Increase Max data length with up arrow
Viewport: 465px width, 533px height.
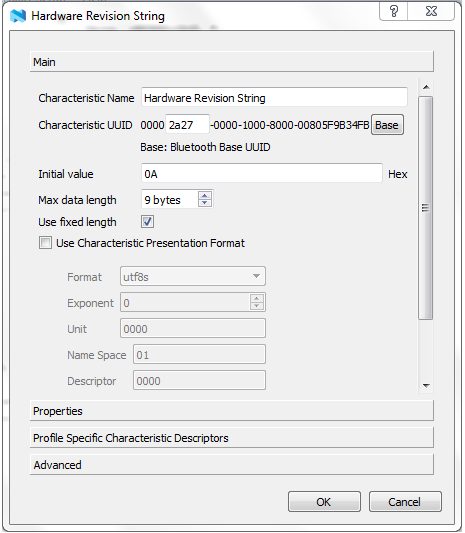coord(205,196)
